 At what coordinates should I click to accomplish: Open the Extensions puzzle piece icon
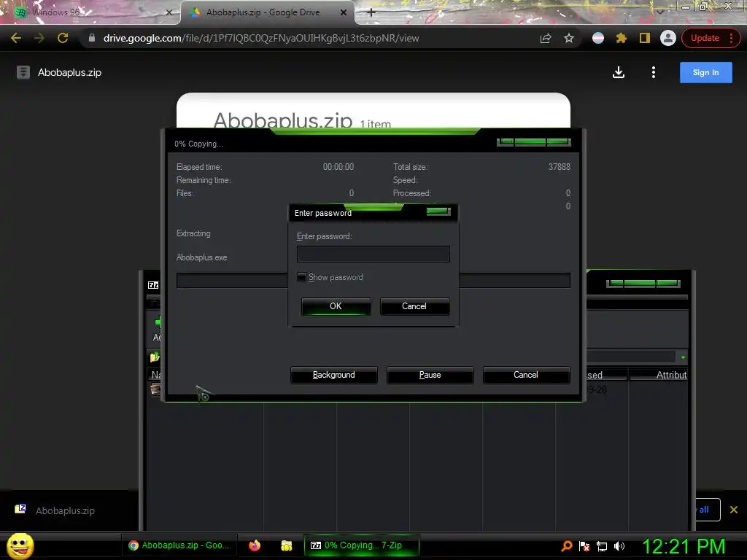[622, 38]
